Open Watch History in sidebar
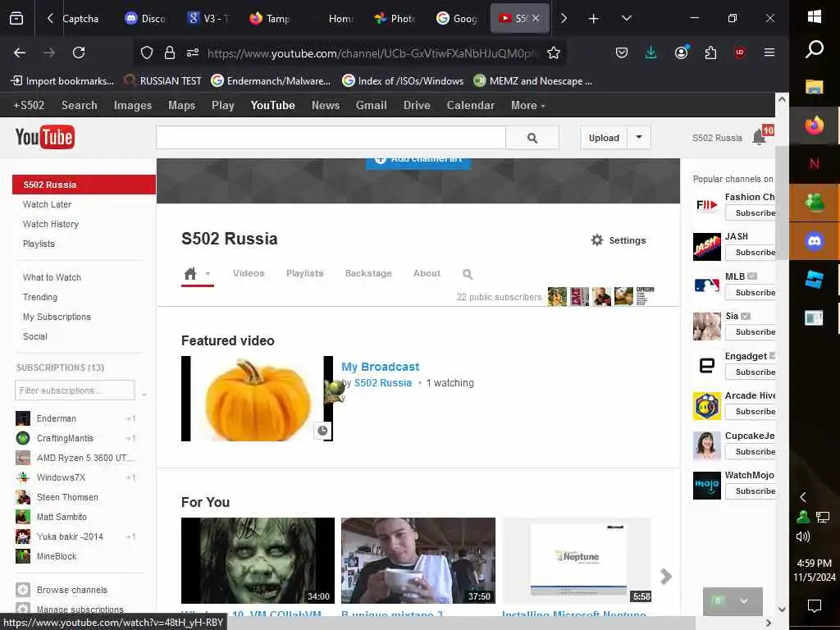The height and width of the screenshot is (630, 840). 50,224
